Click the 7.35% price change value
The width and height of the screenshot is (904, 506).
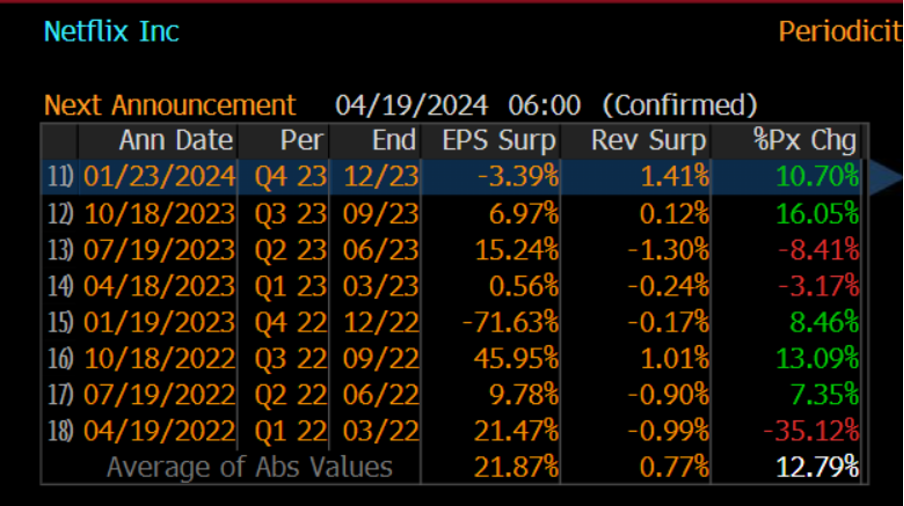824,395
